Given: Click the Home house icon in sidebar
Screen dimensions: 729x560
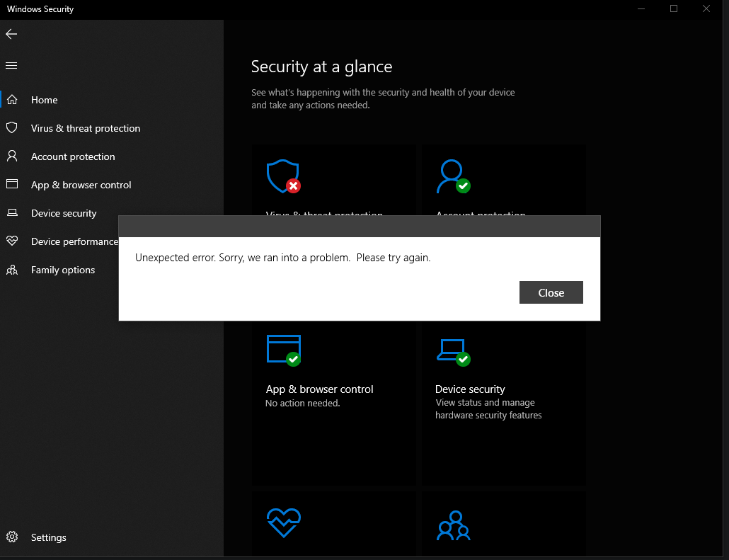Looking at the screenshot, I should tap(12, 100).
